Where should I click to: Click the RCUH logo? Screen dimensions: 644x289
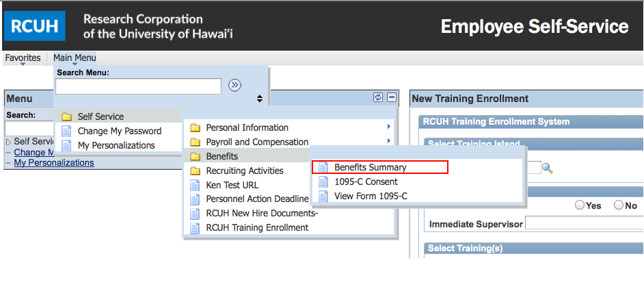pos(34,26)
